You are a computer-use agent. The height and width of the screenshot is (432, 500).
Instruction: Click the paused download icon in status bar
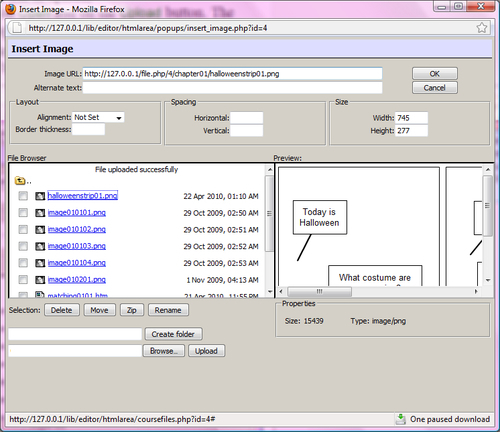pyautogui.click(x=401, y=419)
